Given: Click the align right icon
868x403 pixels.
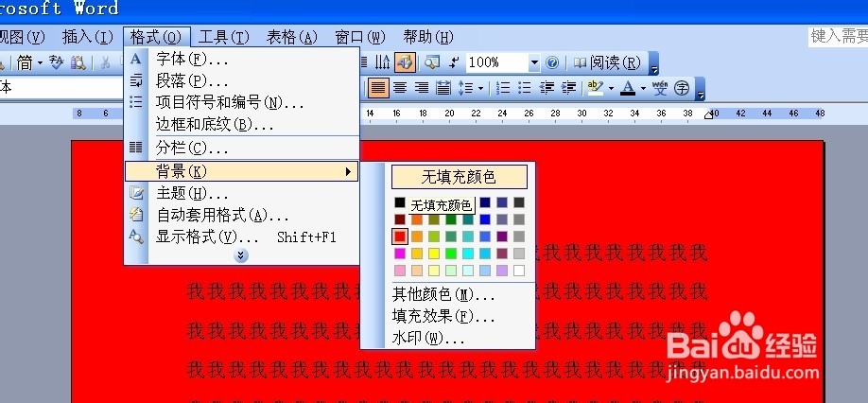Looking at the screenshot, I should click(x=422, y=87).
